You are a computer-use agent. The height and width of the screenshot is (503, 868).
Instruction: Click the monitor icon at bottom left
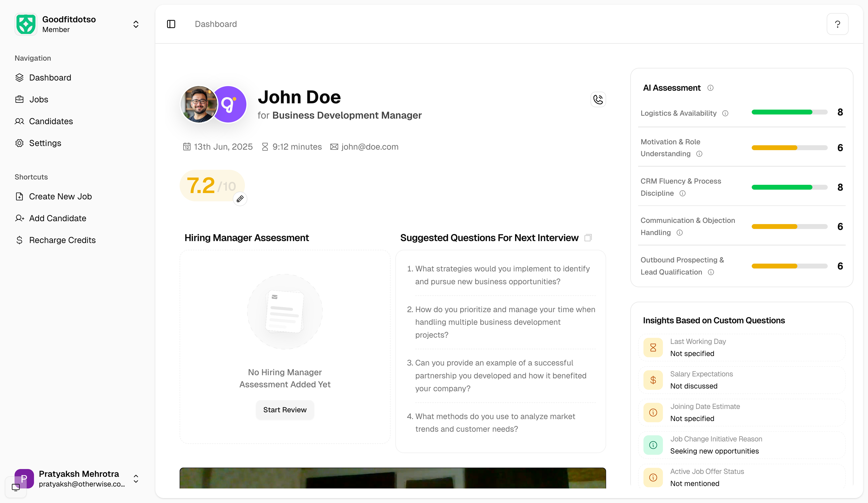pyautogui.click(x=16, y=487)
